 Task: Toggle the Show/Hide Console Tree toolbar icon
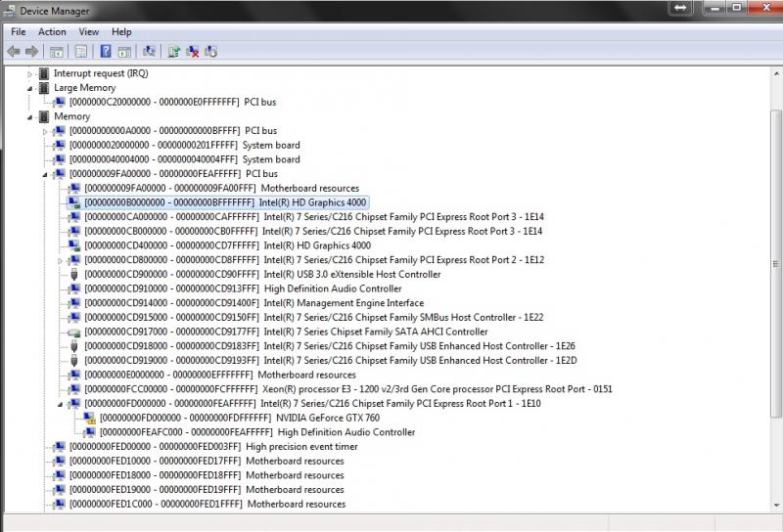pyautogui.click(x=57, y=52)
